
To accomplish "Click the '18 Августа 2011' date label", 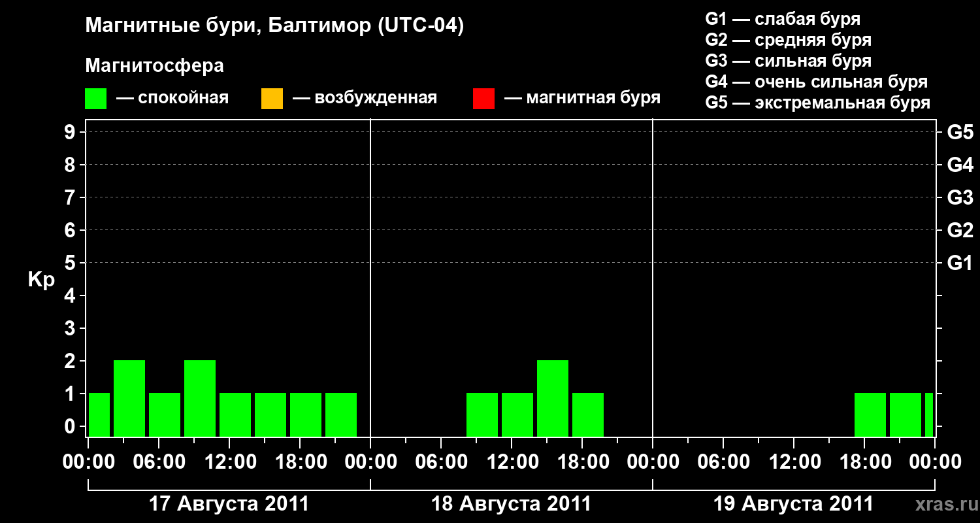I will (x=511, y=504).
